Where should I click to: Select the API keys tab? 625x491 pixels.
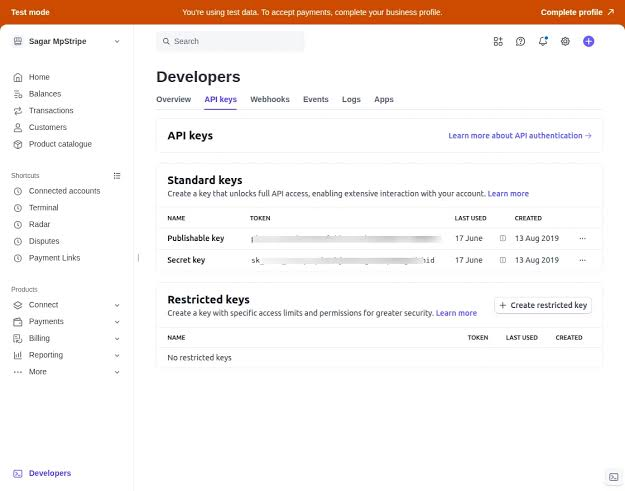click(220, 100)
